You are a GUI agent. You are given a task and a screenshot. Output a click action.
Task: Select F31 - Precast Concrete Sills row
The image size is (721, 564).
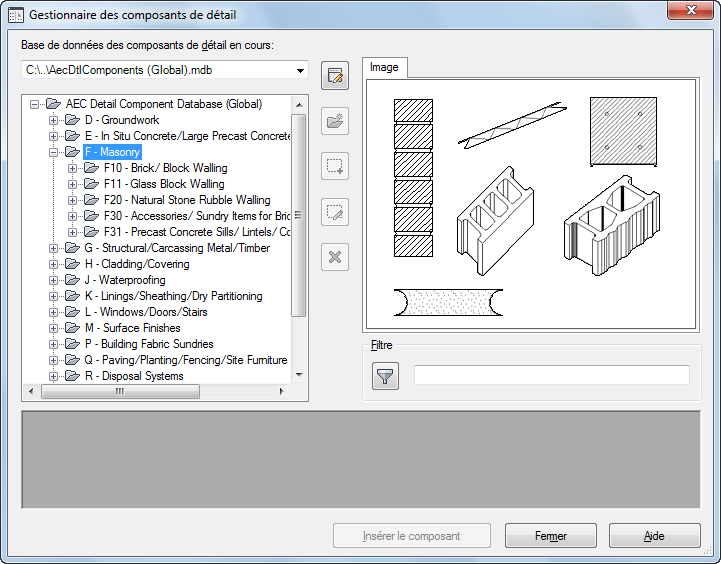197,232
